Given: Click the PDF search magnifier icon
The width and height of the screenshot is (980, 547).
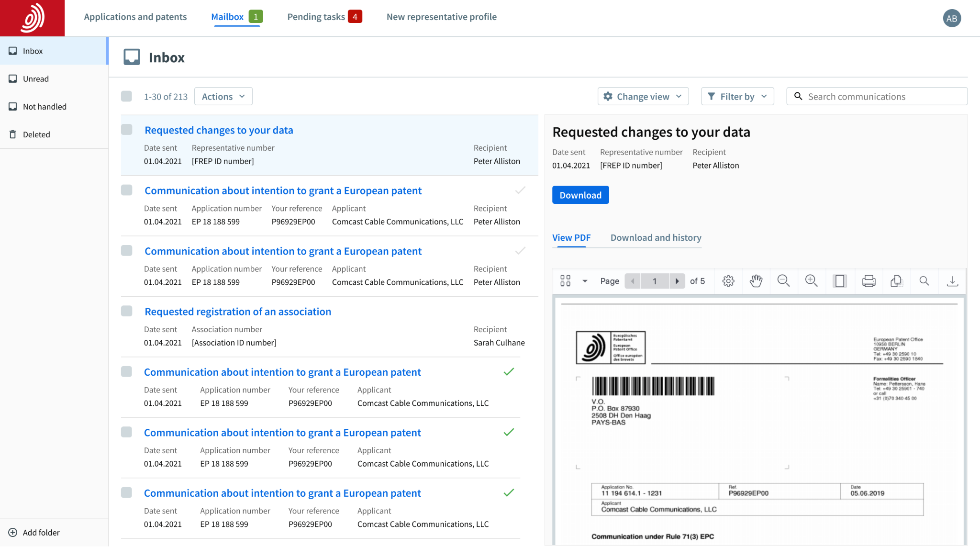Looking at the screenshot, I should pos(924,281).
